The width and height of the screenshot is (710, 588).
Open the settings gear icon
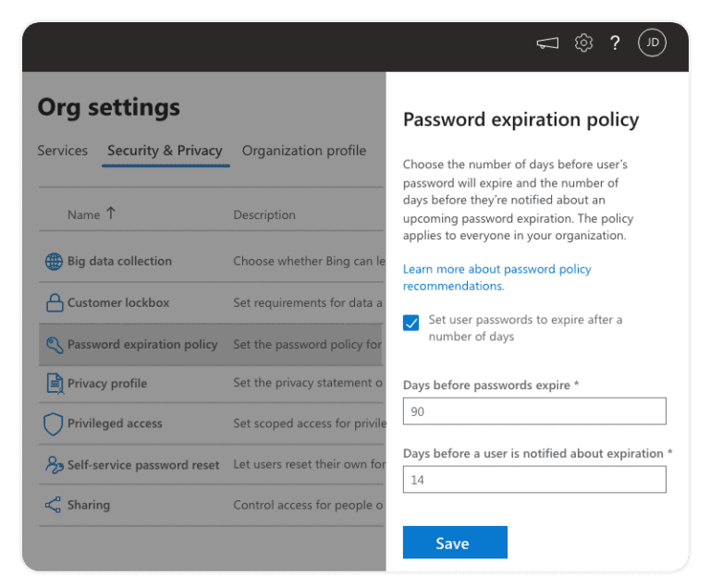click(583, 43)
